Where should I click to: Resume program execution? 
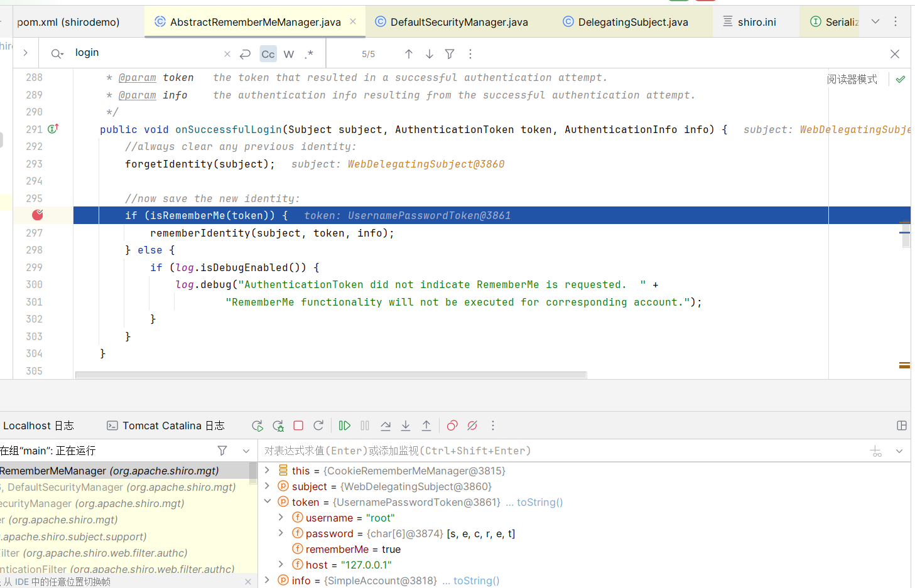click(345, 425)
